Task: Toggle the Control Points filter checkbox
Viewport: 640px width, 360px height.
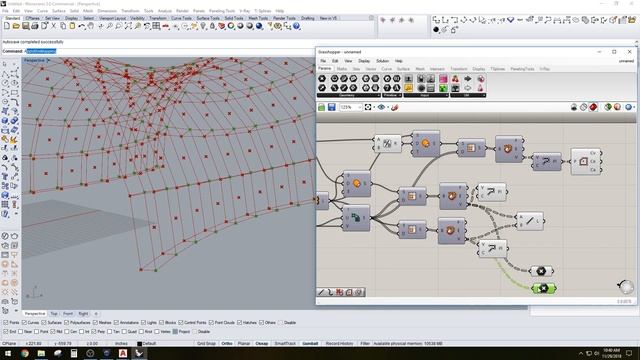Action: pos(181,322)
